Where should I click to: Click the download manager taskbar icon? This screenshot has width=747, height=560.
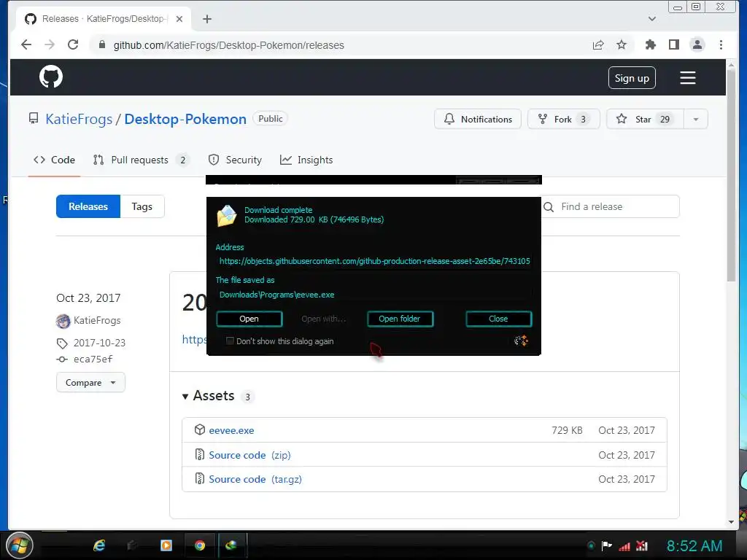click(x=231, y=545)
